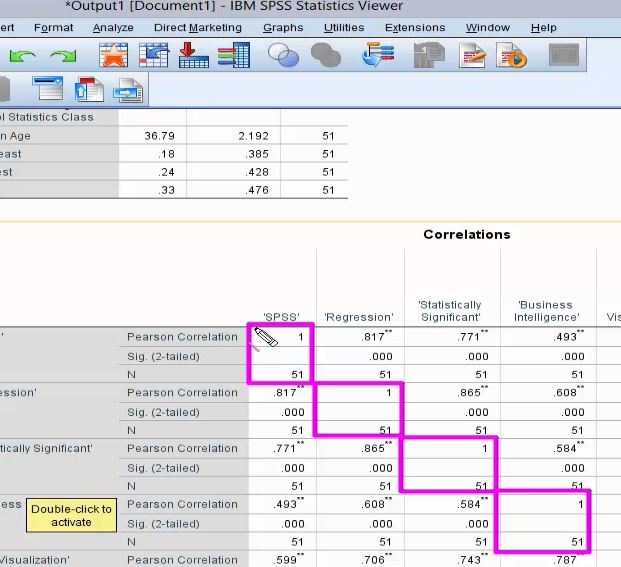This screenshot has height=567, width=621.
Task: Click the 36.79 mean value cell
Action: pos(159,136)
